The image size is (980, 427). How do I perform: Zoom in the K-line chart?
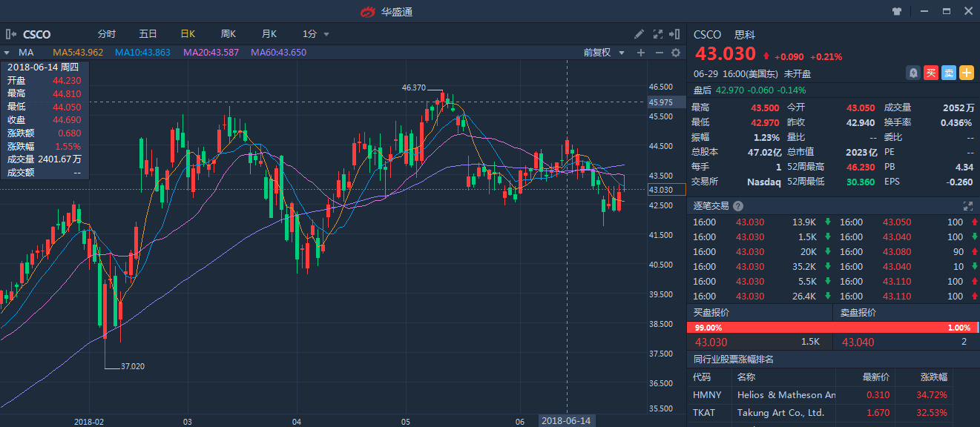point(641,53)
